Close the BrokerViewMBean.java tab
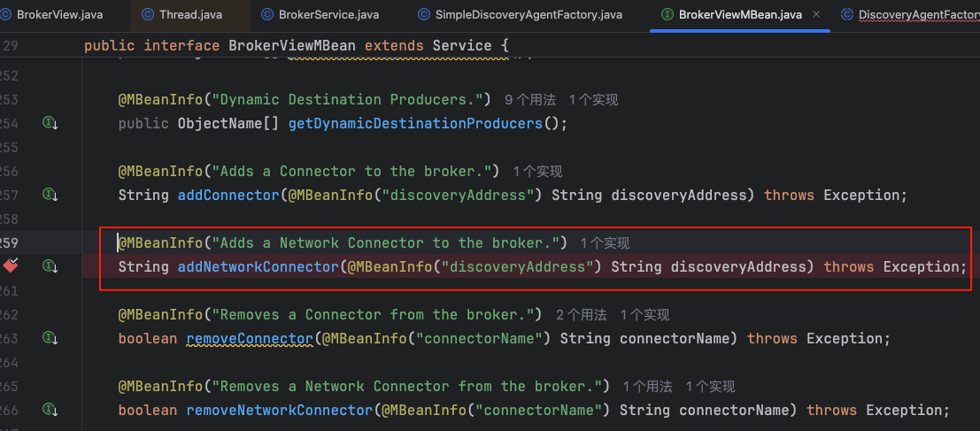 (x=815, y=15)
